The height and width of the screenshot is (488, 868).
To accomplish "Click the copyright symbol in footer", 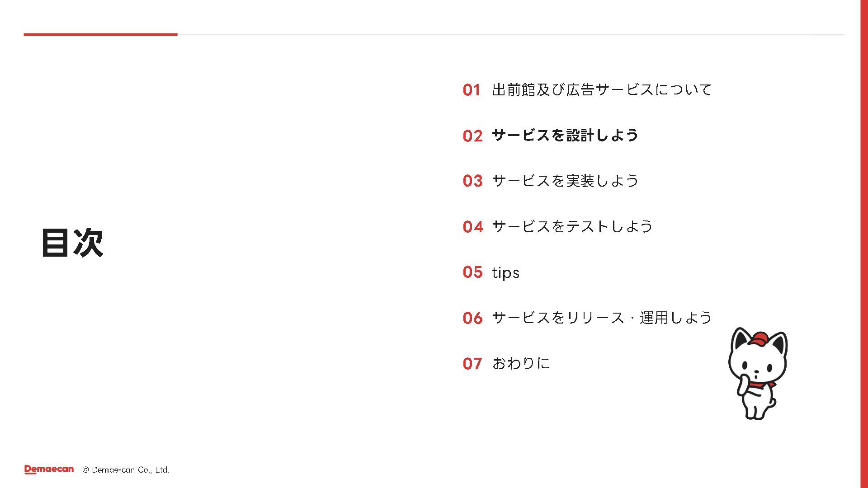I will pos(85,470).
